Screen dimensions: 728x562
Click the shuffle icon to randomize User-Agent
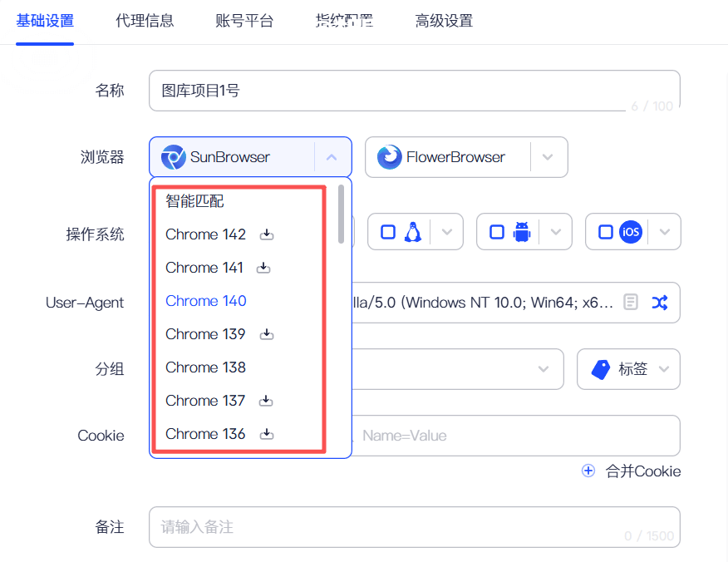click(x=659, y=303)
